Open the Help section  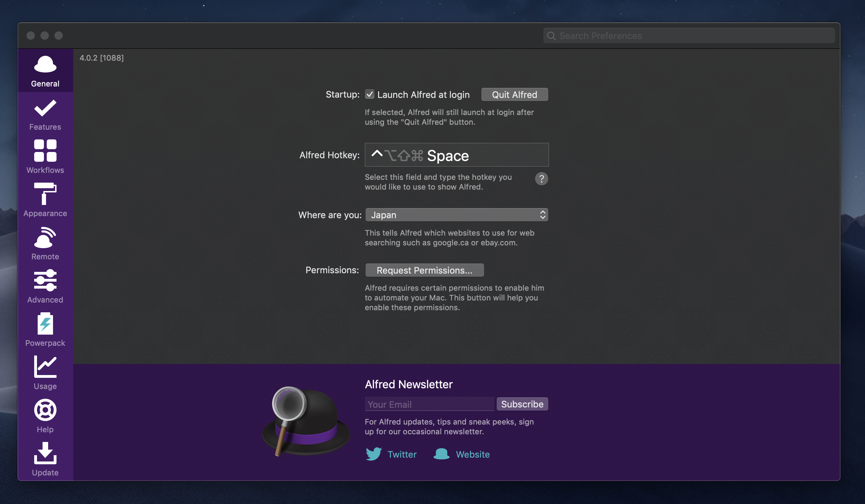tap(45, 417)
